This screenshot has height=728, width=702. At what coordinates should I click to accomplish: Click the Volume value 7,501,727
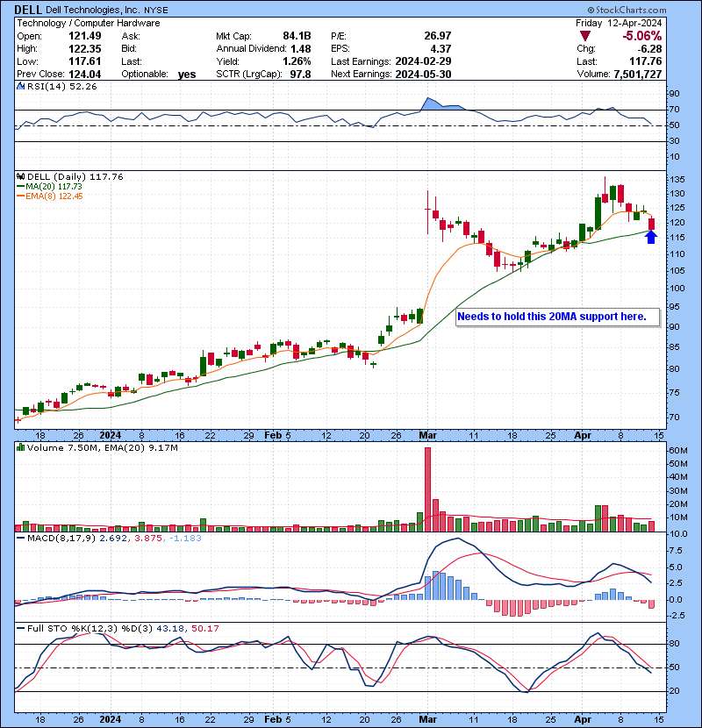638,74
